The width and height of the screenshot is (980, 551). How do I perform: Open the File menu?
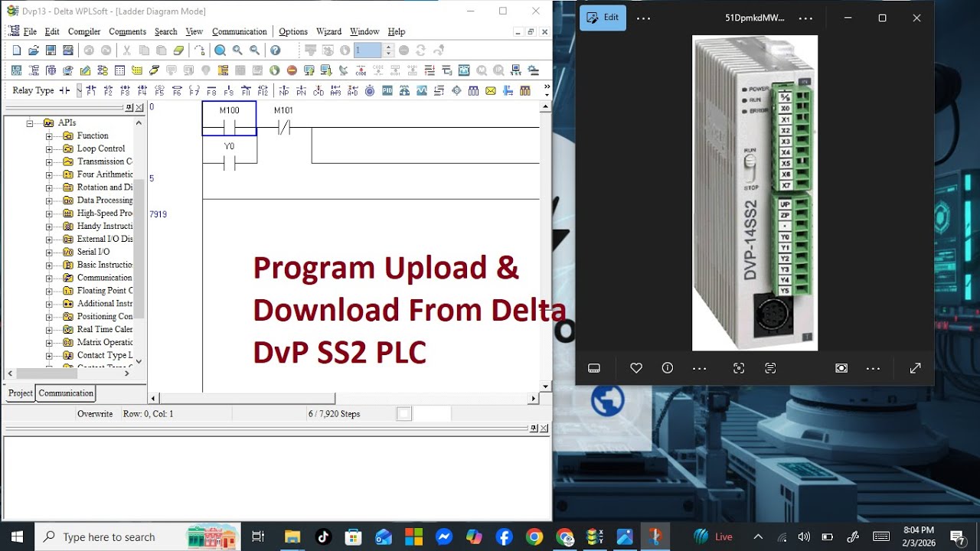coord(30,31)
